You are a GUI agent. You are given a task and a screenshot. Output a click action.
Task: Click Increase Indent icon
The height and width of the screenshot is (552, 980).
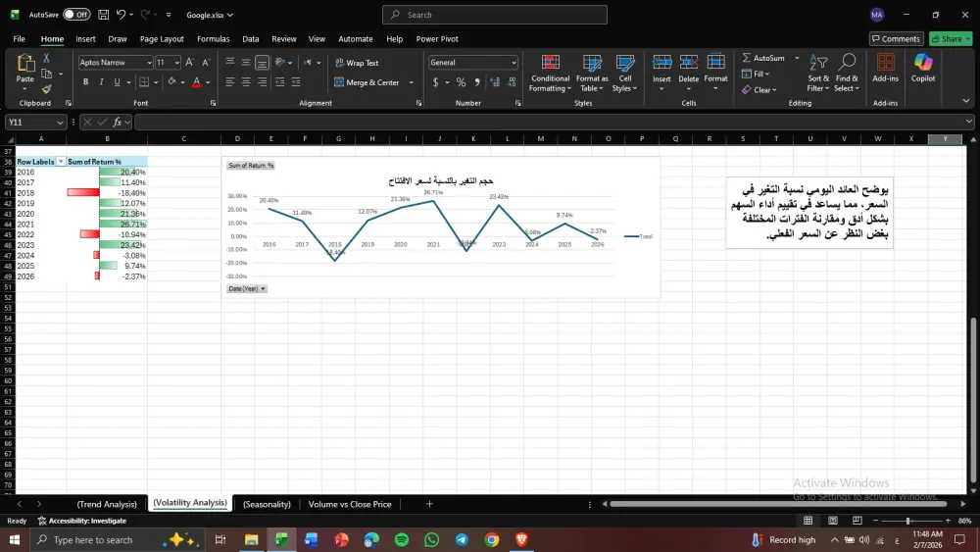296,82
